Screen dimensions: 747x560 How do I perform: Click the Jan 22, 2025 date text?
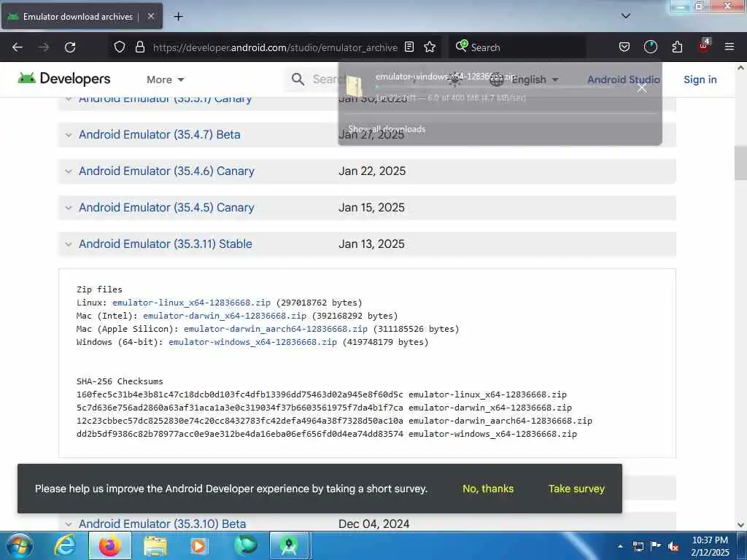[372, 171]
